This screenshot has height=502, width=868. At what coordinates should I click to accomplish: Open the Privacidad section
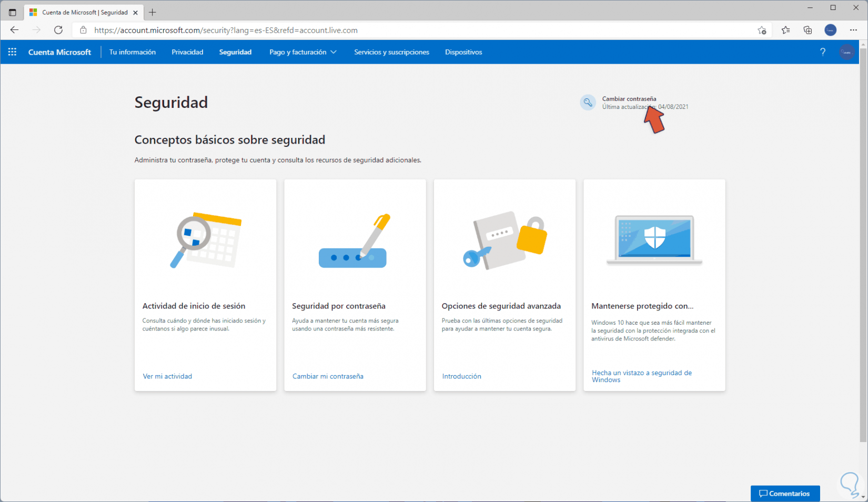click(187, 52)
